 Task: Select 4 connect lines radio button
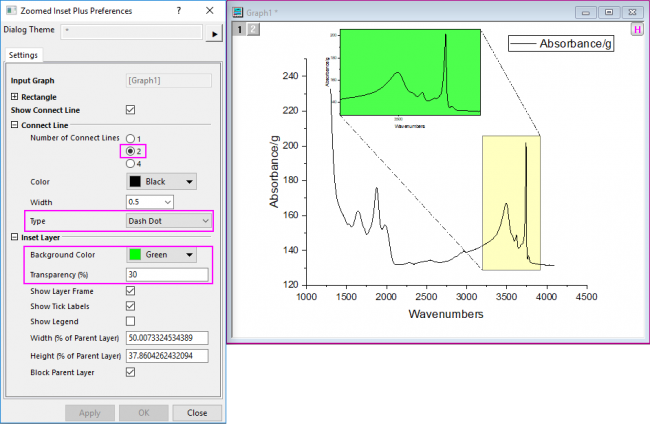(129, 163)
